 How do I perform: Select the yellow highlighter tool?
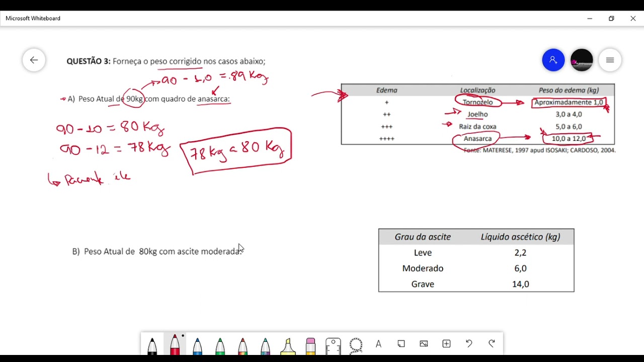(288, 346)
